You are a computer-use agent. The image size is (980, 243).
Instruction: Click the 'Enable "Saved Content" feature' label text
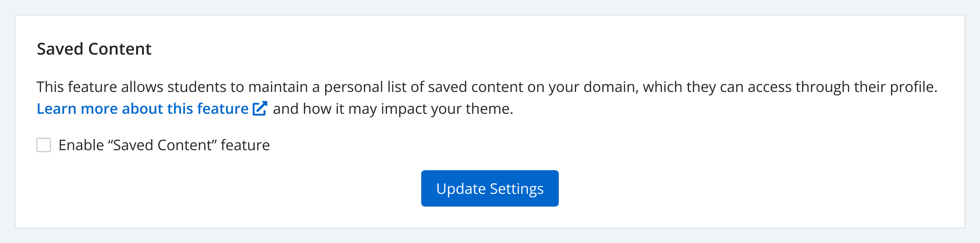coord(164,145)
